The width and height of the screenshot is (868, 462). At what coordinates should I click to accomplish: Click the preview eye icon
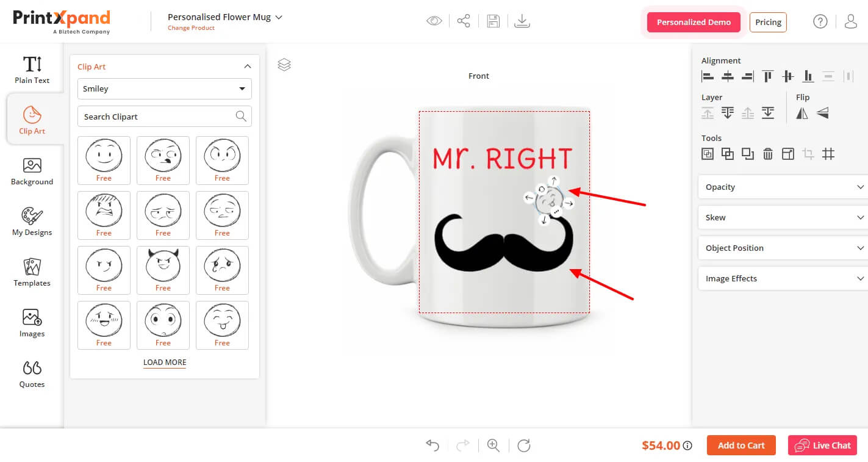pyautogui.click(x=434, y=21)
